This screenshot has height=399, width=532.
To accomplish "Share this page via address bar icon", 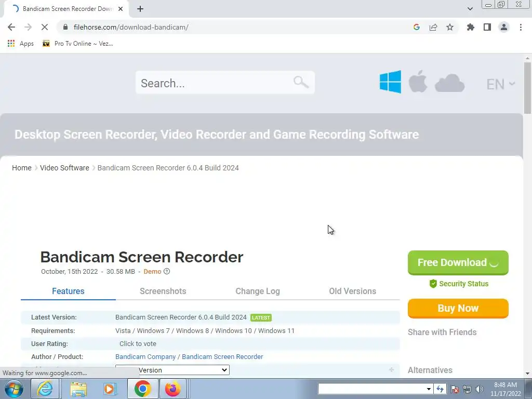I will tap(433, 27).
